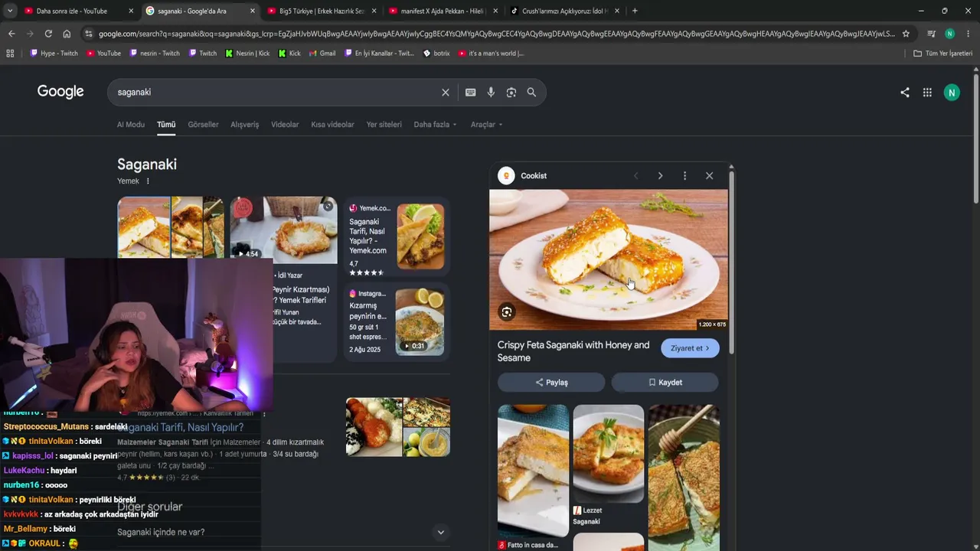980x551 pixels.
Task: Submit search with the magnifier icon
Action: tap(531, 93)
